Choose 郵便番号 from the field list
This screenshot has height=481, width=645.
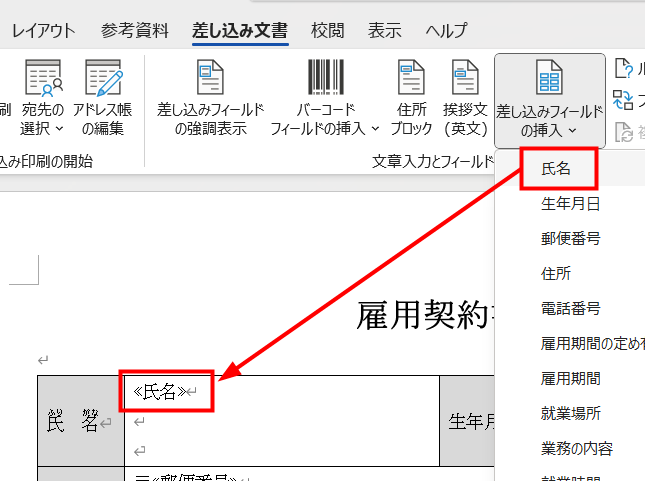pyautogui.click(x=571, y=238)
